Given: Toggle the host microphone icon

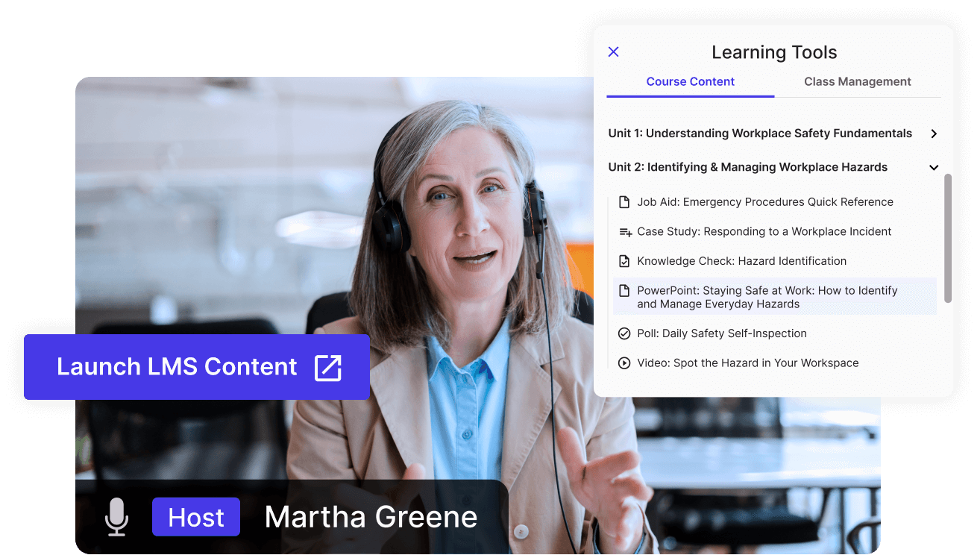Looking at the screenshot, I should pos(116,517).
